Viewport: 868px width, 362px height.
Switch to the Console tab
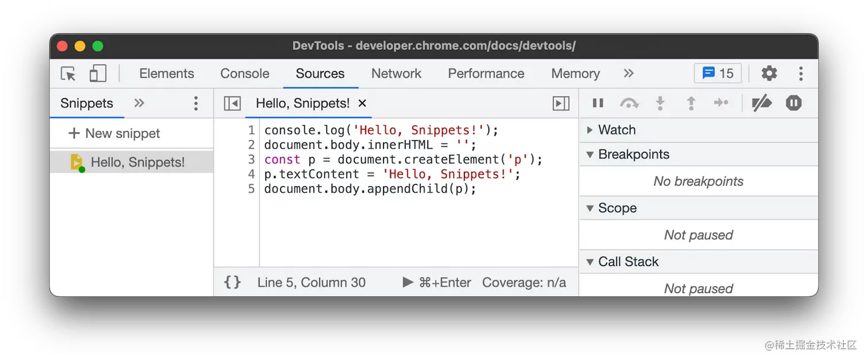[x=245, y=73]
